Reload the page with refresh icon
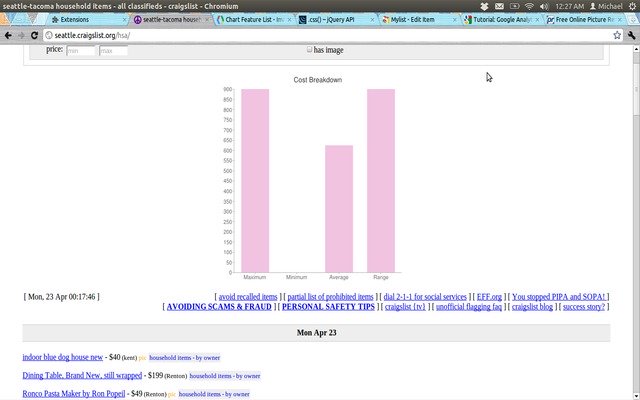This screenshot has height=400, width=640. pos(34,36)
